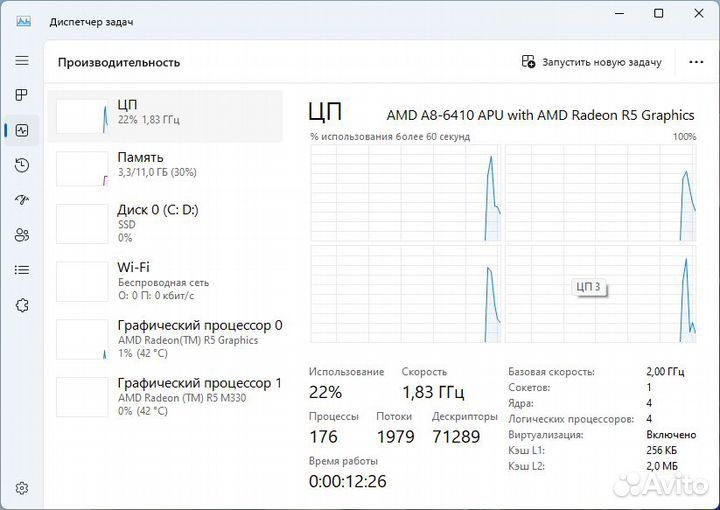Select Disk 0 (C: D:) entry
The image size is (720, 510).
165,223
